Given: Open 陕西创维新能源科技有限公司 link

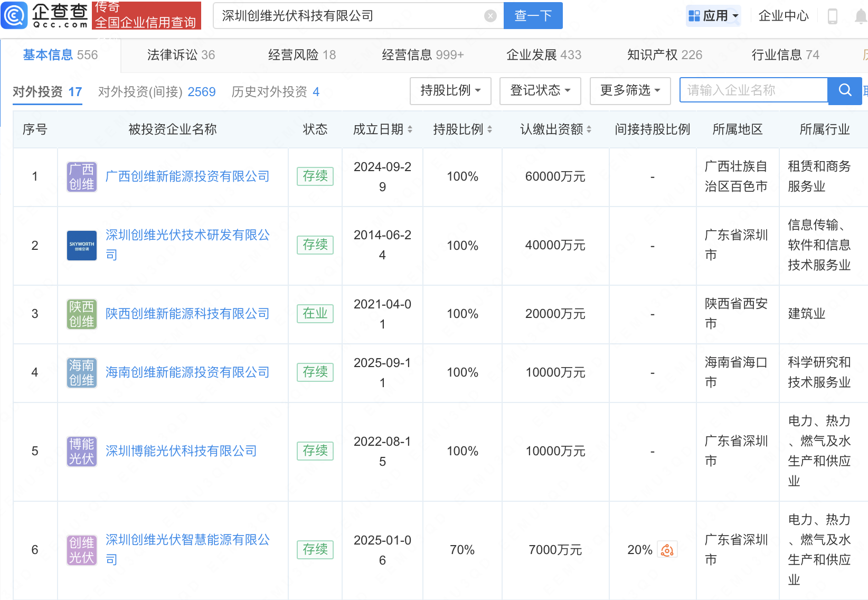Looking at the screenshot, I should [187, 314].
